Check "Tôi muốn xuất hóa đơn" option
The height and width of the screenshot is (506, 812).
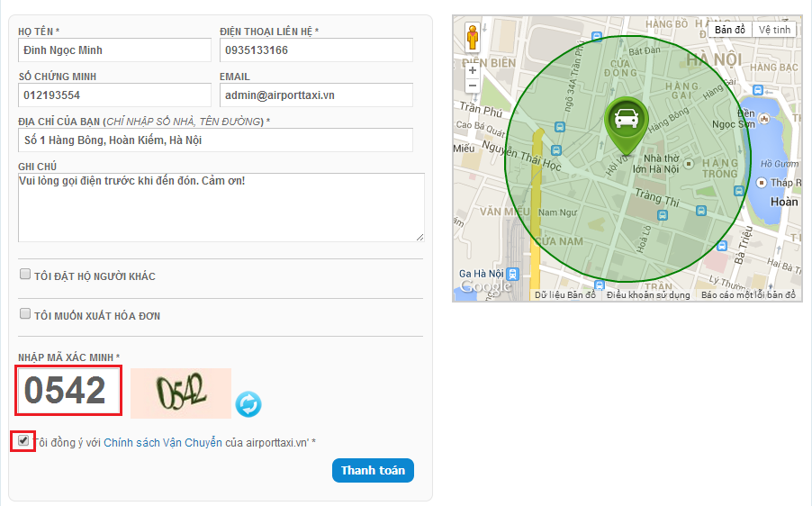[25, 314]
